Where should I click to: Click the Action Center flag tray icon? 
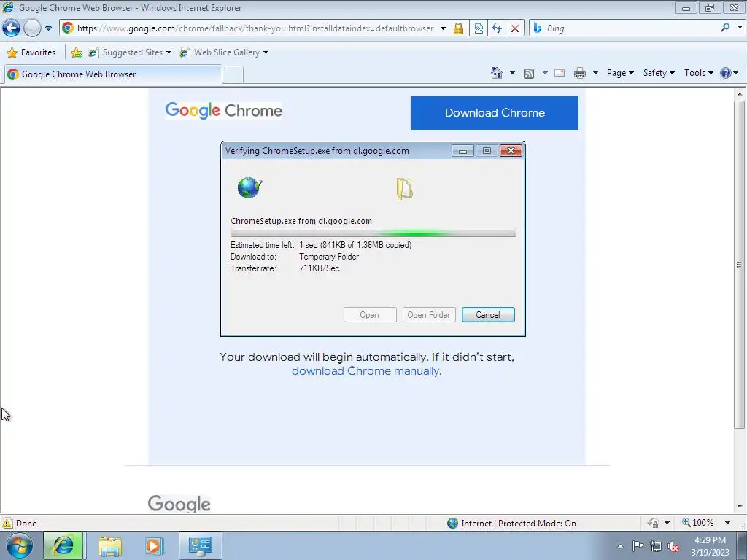pyautogui.click(x=638, y=546)
